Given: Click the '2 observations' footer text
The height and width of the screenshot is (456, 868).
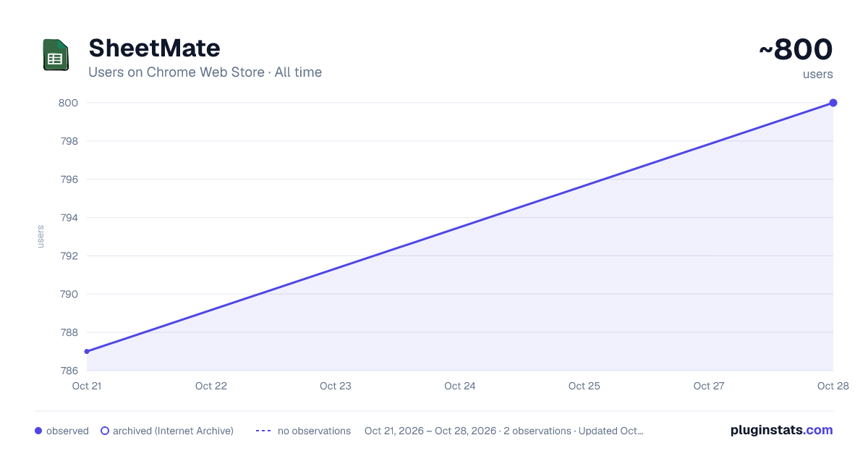Looking at the screenshot, I should (538, 431).
